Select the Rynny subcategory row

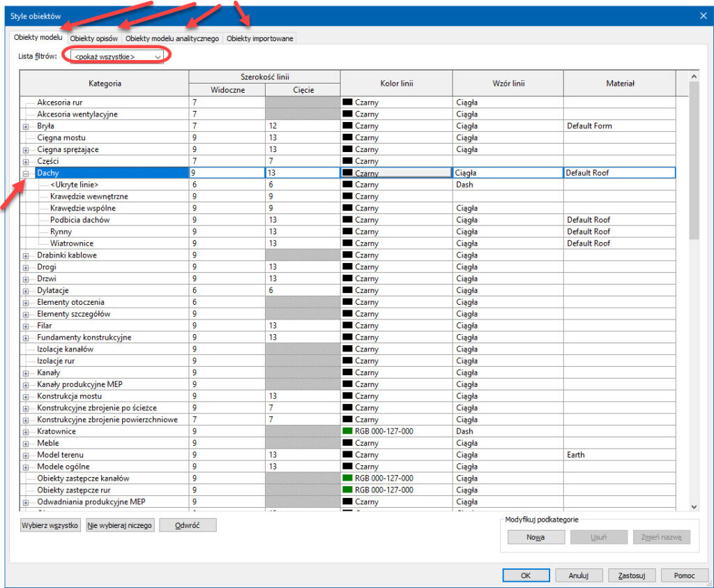click(x=61, y=232)
